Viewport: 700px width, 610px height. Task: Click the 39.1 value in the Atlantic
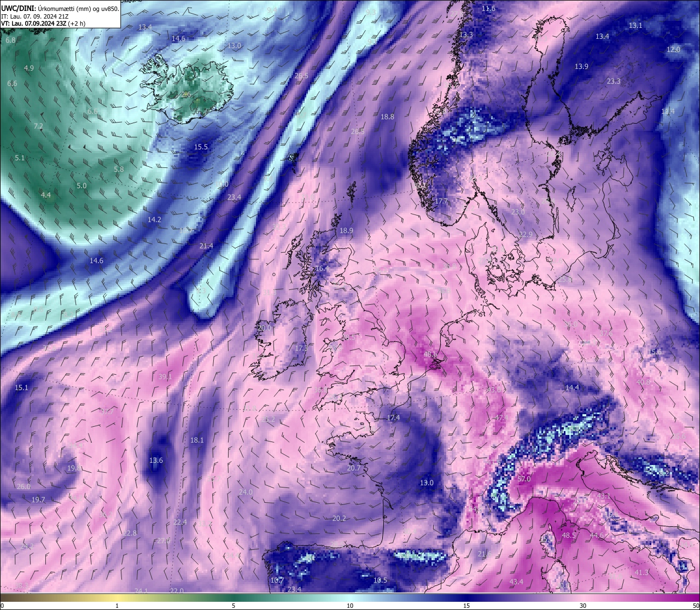[x=165, y=376]
